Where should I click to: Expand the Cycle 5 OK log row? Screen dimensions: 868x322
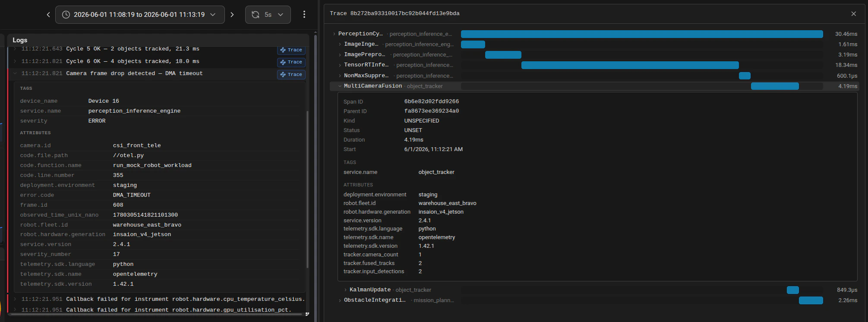click(x=15, y=49)
